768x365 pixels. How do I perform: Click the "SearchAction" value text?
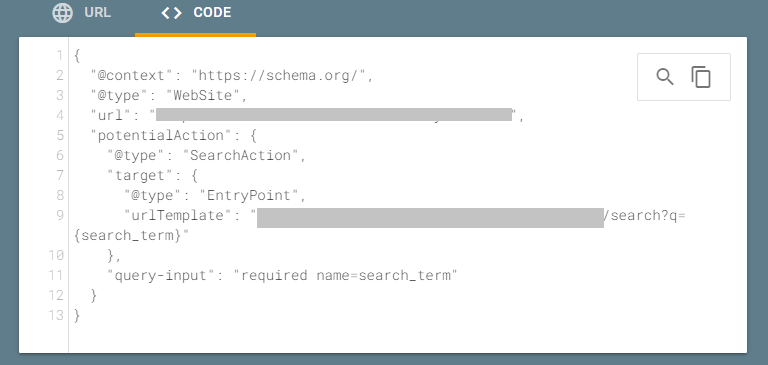(240, 155)
